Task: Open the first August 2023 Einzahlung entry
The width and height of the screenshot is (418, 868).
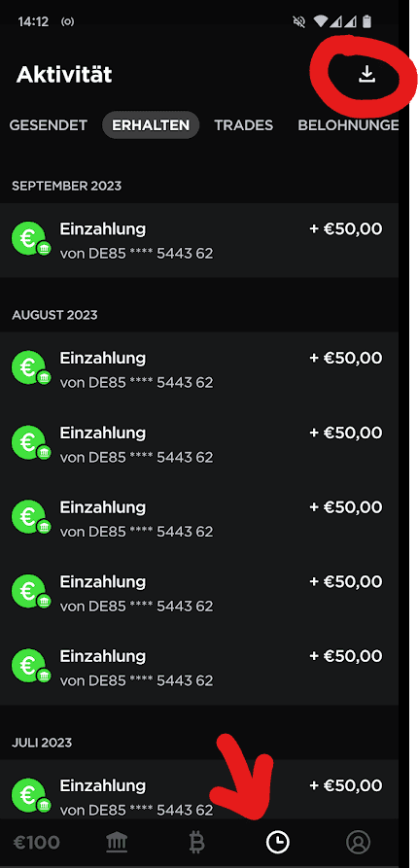Action: pos(199,369)
